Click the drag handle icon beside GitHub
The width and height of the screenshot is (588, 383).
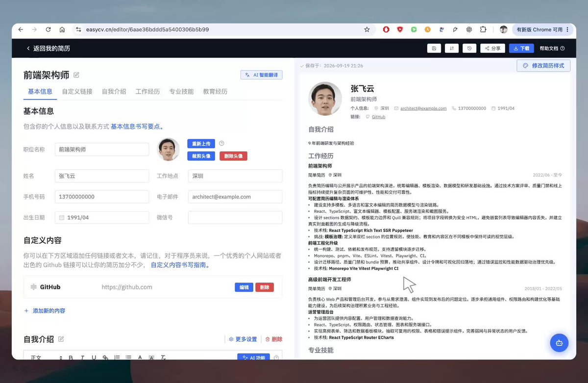[x=33, y=287]
